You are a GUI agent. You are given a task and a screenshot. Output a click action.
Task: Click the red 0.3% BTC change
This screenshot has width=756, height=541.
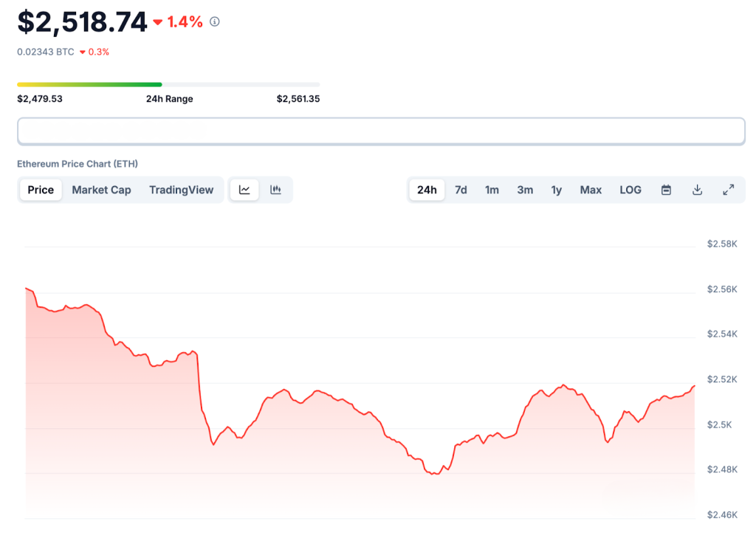point(98,52)
